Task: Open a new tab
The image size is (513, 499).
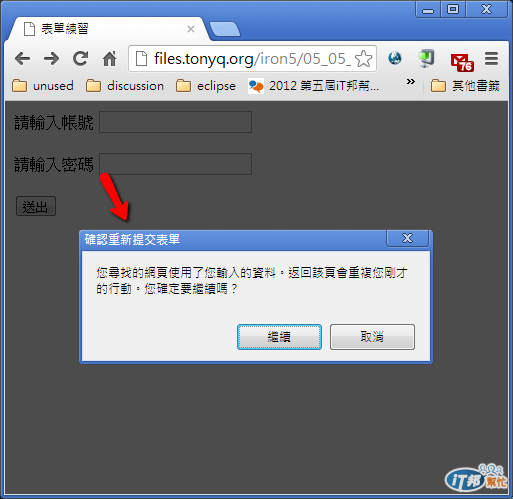Action: [x=225, y=29]
